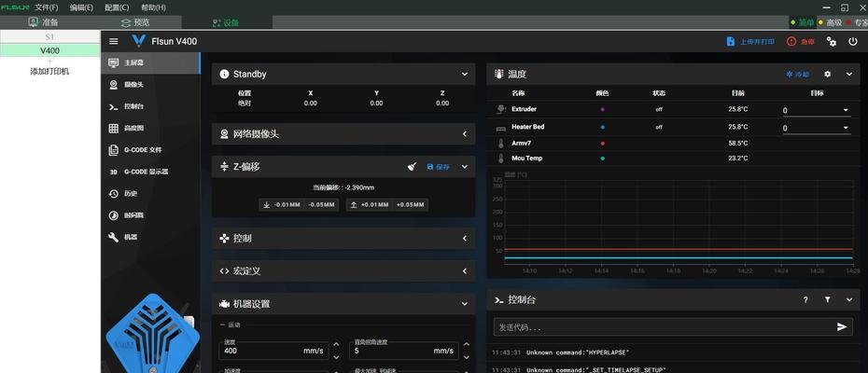Click Extruder purple color dot

(602, 110)
